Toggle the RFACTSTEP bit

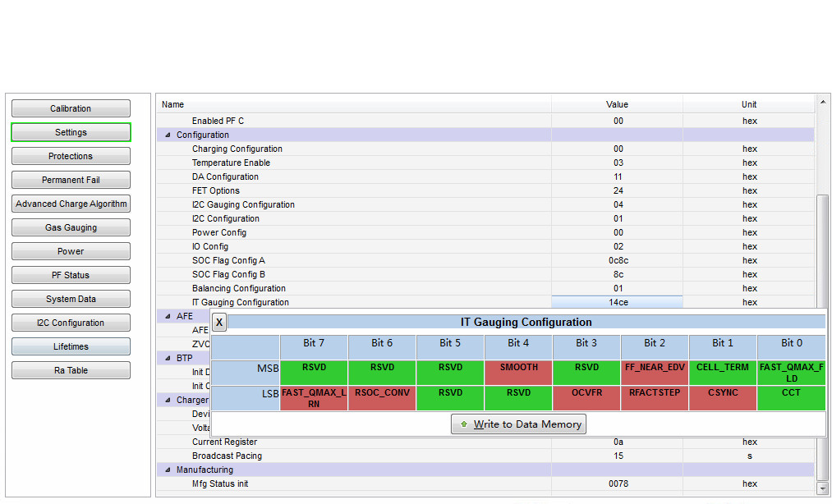(655, 398)
